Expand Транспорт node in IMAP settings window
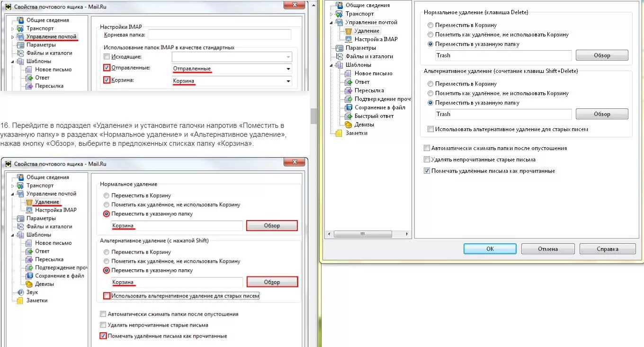Image resolution: width=644 pixels, height=347 pixels. (13, 28)
